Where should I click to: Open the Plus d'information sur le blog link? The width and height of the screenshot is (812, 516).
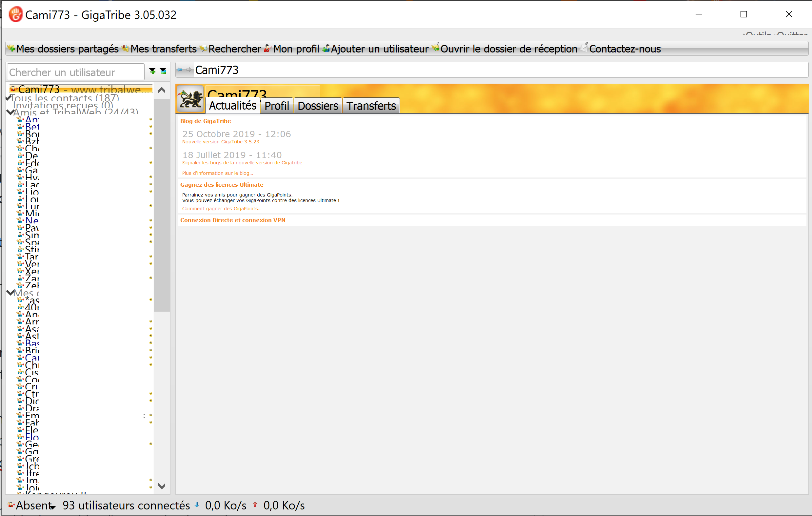tap(217, 173)
